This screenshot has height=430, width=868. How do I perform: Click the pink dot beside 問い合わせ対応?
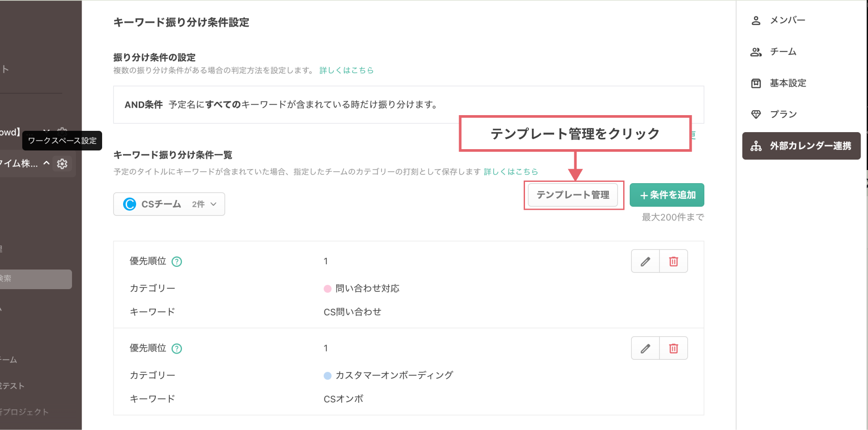tap(327, 288)
